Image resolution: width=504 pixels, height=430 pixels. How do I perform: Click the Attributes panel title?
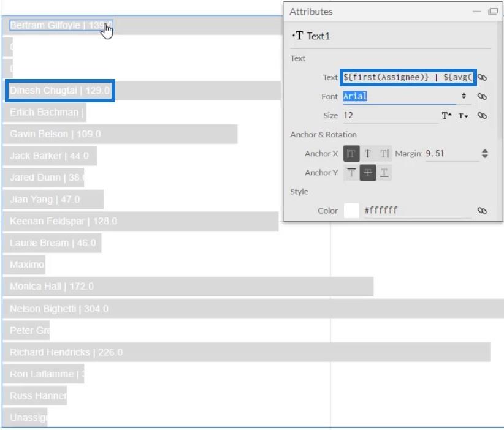(311, 12)
